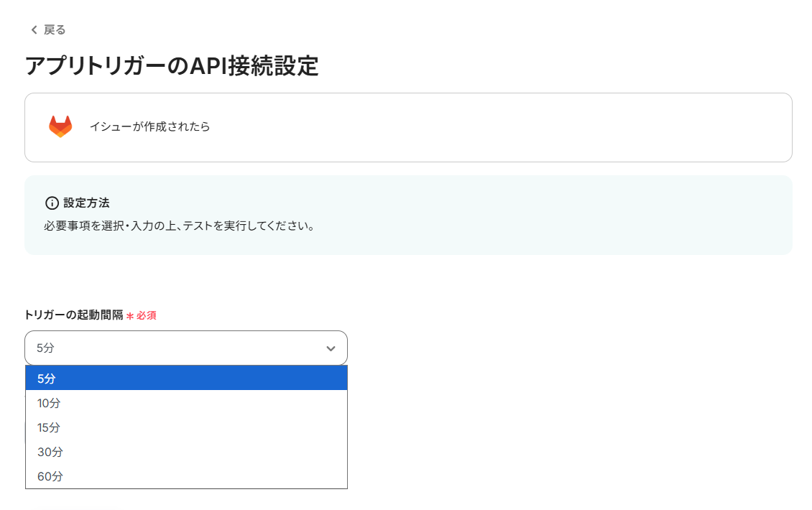
Task: Click the info circle icon beside 設定方法
Action: click(x=52, y=203)
